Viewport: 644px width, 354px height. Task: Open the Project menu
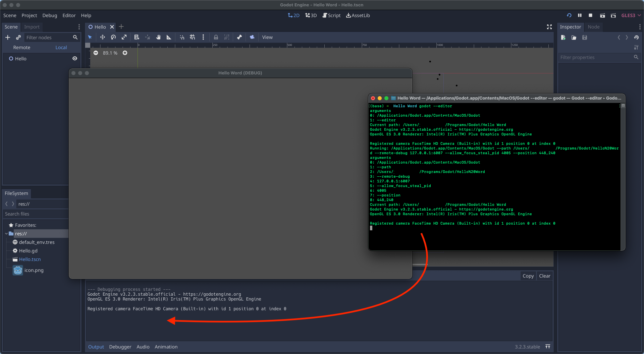(29, 15)
